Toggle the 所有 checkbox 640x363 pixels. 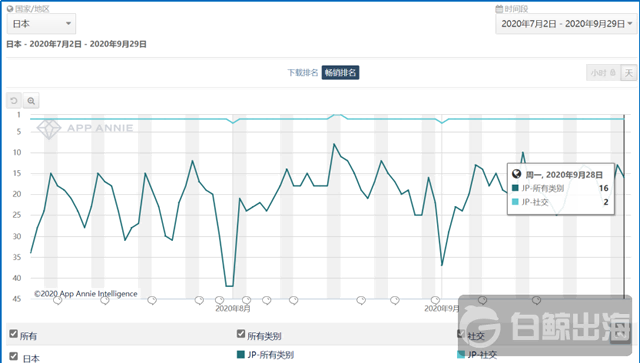coord(13,334)
